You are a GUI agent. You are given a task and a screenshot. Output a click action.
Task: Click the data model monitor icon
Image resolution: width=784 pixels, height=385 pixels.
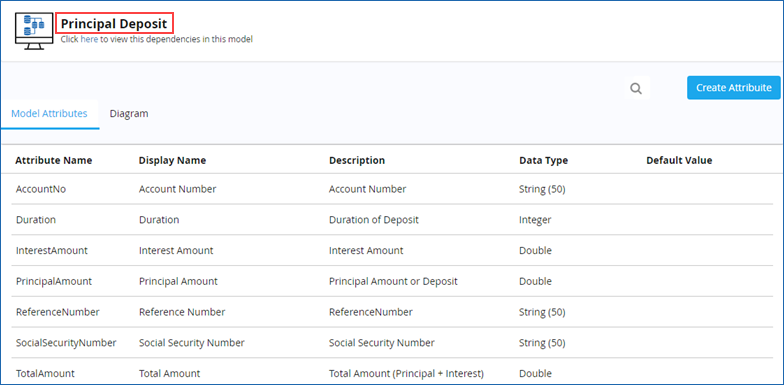[x=34, y=31]
